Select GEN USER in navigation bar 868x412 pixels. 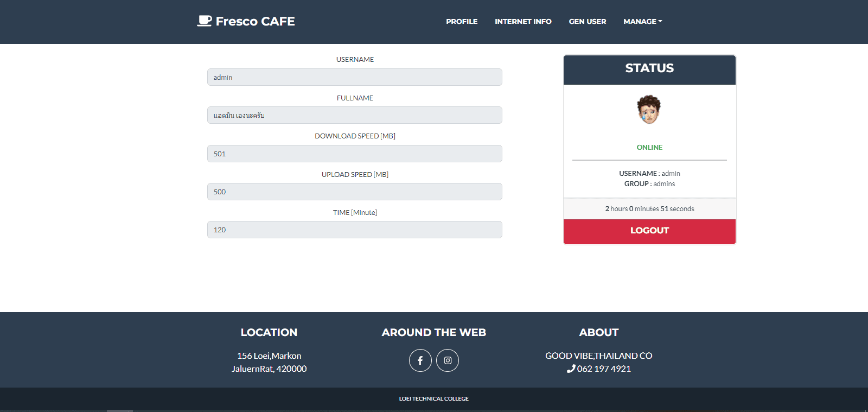tap(587, 22)
